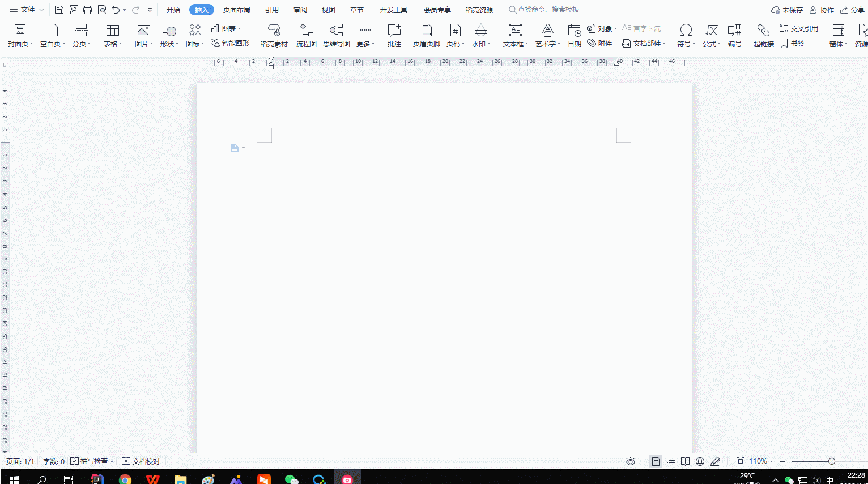Toggle fit-to-page zoom icon
Image resolution: width=868 pixels, height=484 pixels.
pos(741,461)
